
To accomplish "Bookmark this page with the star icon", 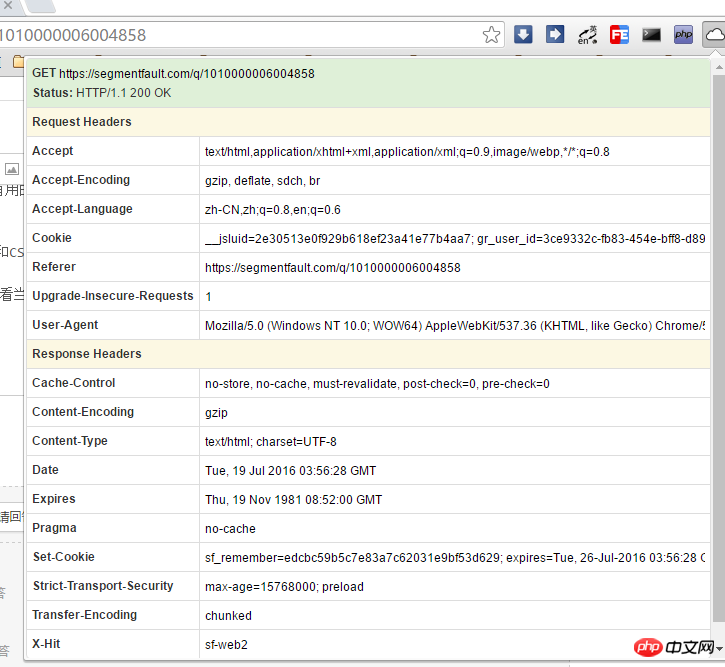I will pos(491,35).
